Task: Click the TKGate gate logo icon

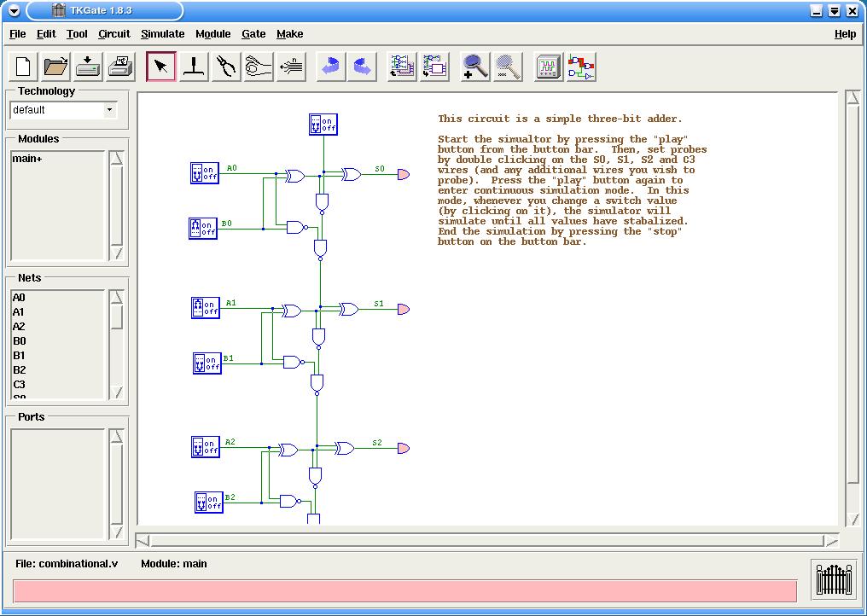Action: click(833, 579)
